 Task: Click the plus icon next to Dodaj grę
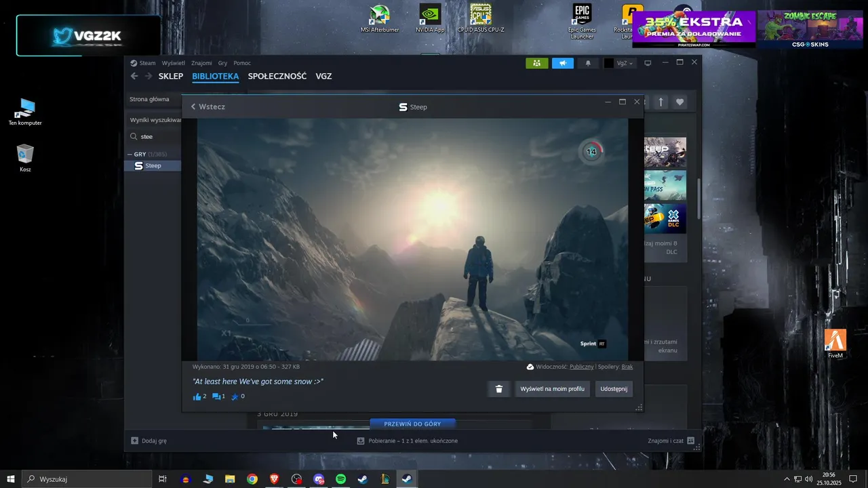tap(134, 441)
